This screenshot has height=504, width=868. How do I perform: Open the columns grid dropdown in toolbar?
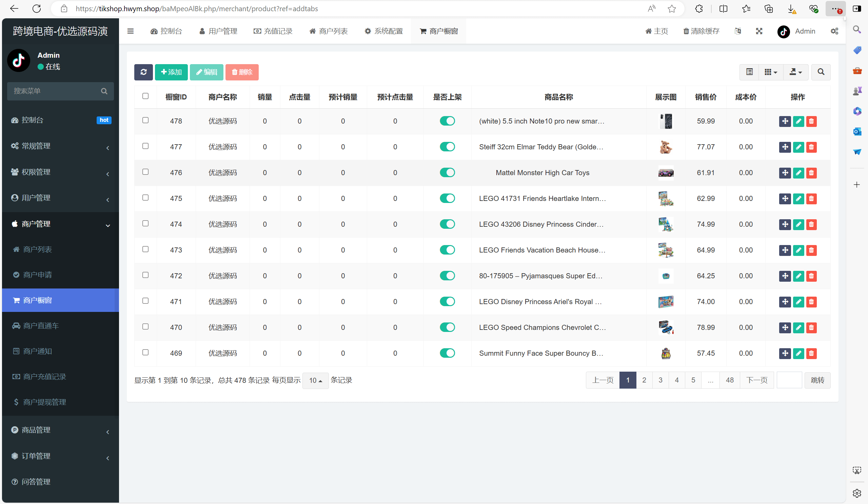[771, 72]
